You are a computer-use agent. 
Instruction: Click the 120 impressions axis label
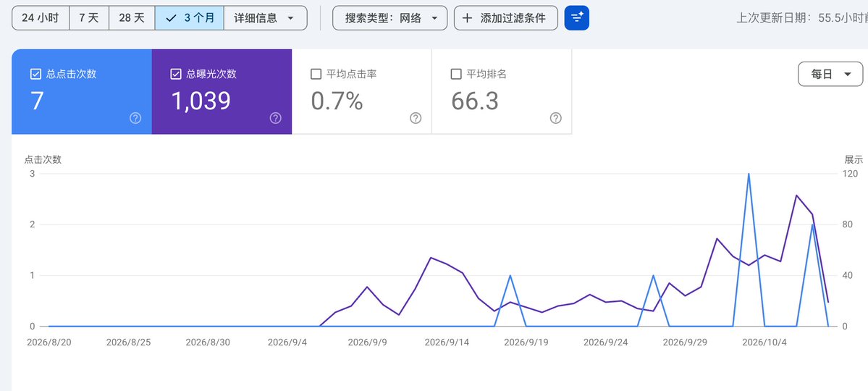click(850, 173)
